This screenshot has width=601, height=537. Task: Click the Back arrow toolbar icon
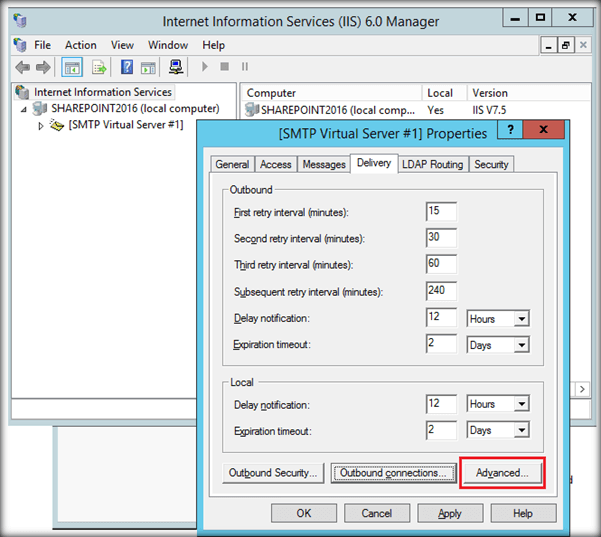click(x=22, y=67)
